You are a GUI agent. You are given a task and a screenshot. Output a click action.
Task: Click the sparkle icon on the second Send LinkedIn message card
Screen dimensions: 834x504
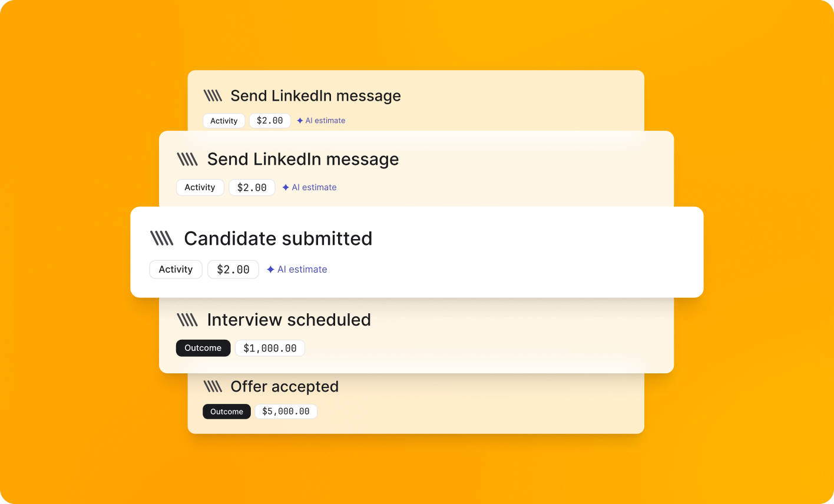(x=286, y=187)
